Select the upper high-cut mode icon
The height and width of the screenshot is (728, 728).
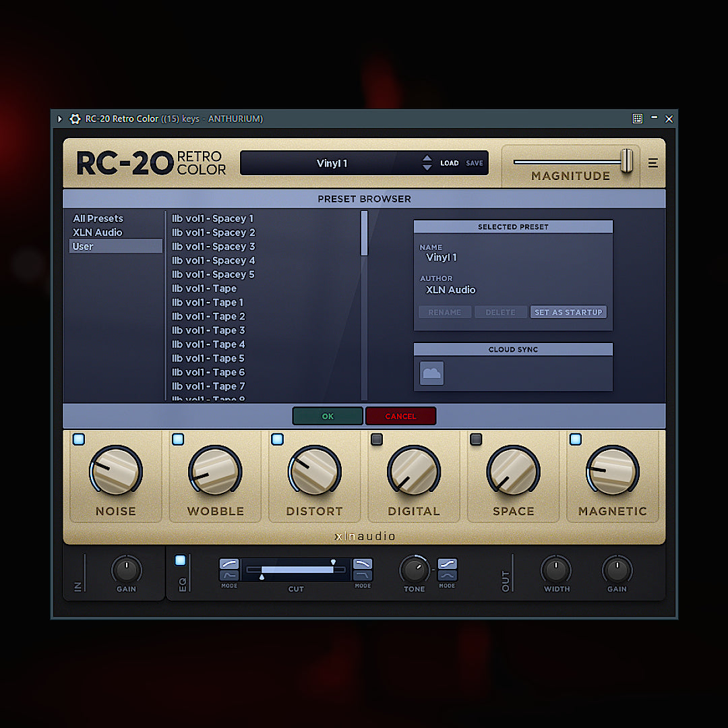pos(363,564)
